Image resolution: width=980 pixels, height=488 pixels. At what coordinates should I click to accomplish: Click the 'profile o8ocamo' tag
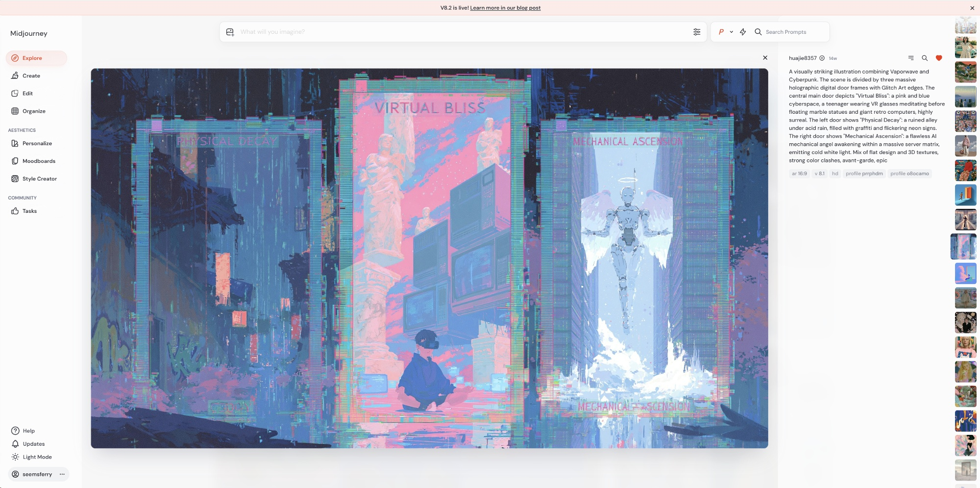tap(909, 174)
